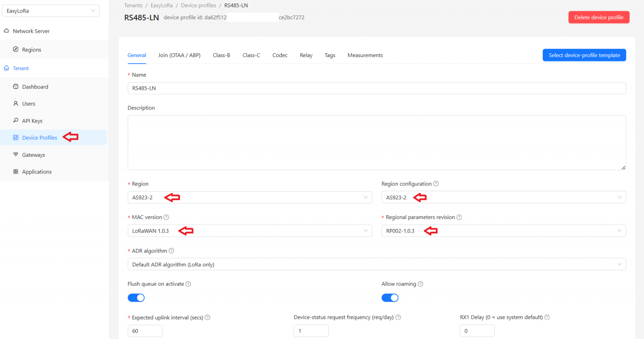
Task: Open the Region dropdown showing AS923-2
Action: 250,197
